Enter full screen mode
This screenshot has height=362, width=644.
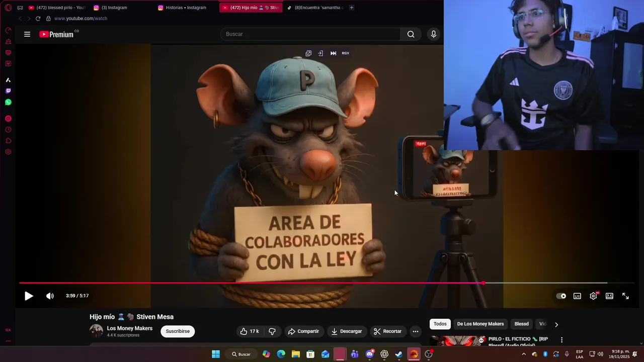[625, 296]
